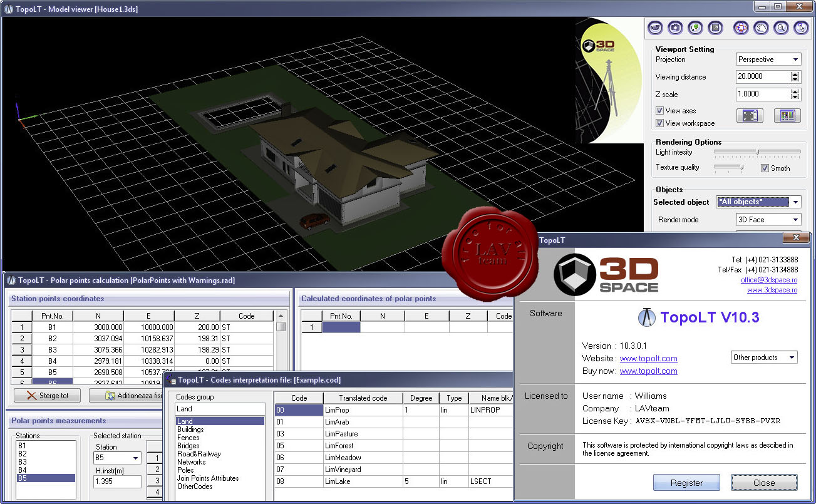The width and height of the screenshot is (816, 504).
Task: Select Road&Railway in the Codes group list
Action: tap(220, 454)
